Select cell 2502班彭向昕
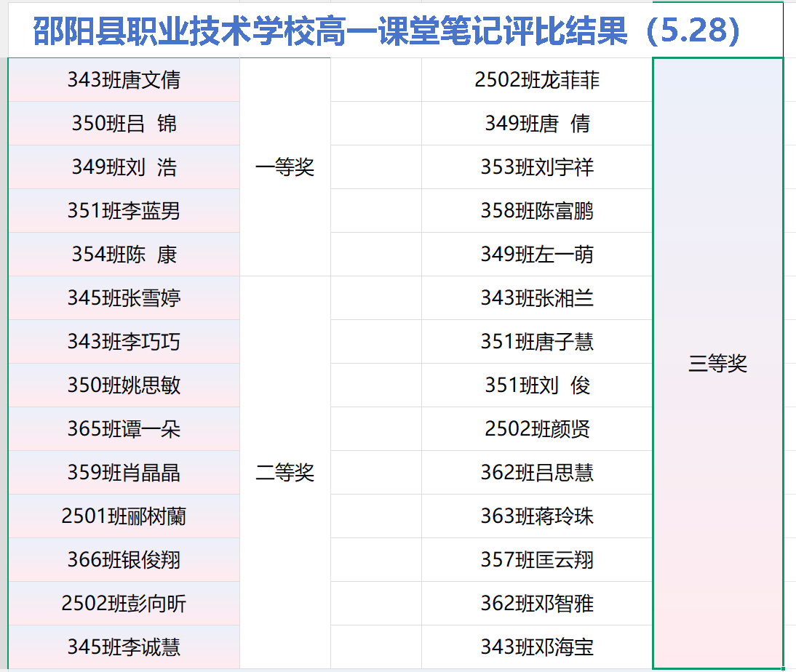 click(x=124, y=604)
